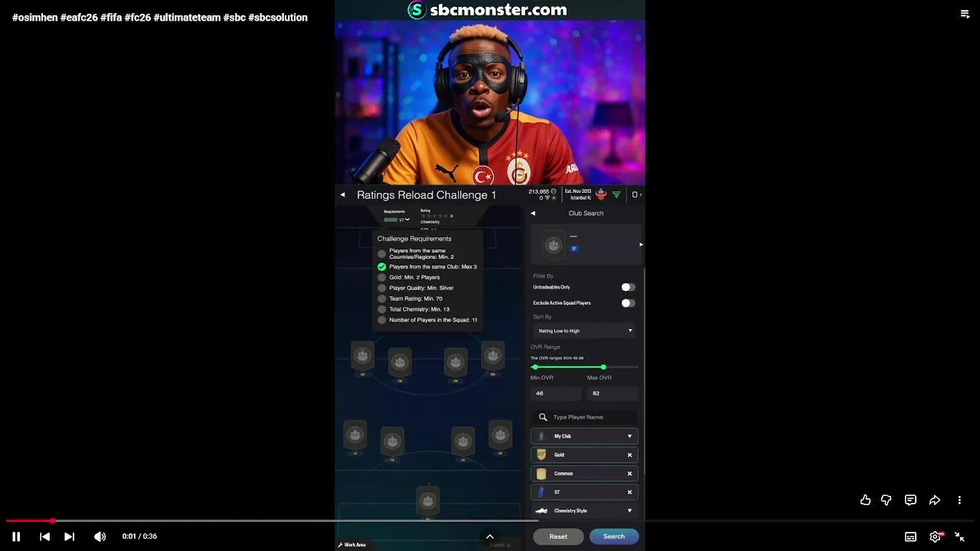Open the comments panel
The width and height of the screenshot is (980, 551).
(x=910, y=500)
